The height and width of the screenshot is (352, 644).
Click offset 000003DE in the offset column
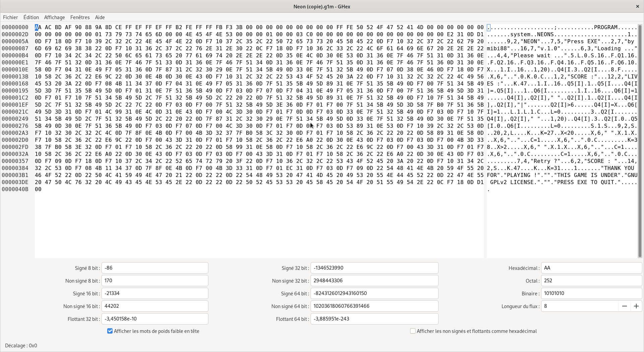click(15, 182)
